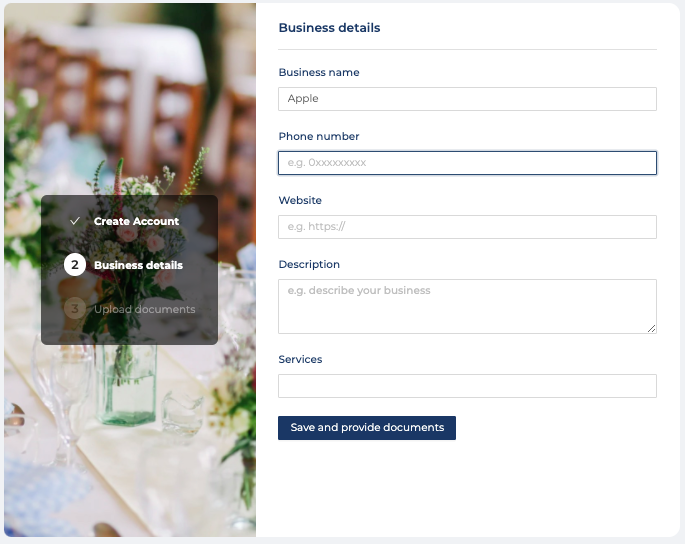This screenshot has height=544, width=685.
Task: Click the Phone number field label
Action: click(318, 136)
